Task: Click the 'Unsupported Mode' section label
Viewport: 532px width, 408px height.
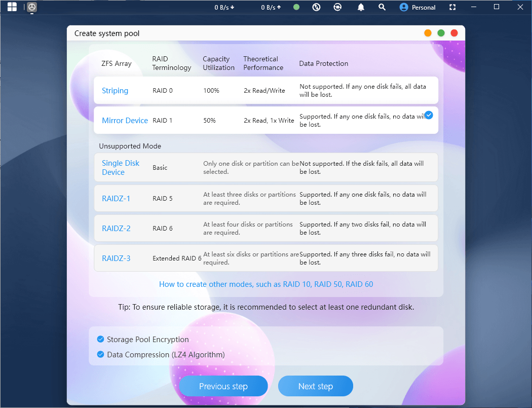Action: 130,146
